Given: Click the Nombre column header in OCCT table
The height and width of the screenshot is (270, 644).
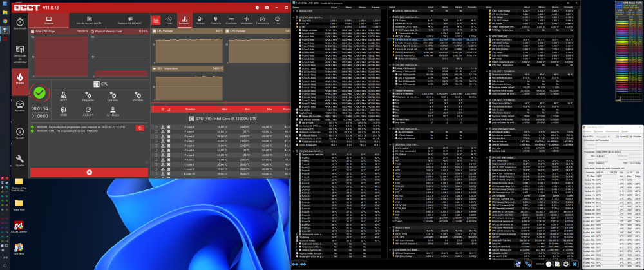Looking at the screenshot, I should point(190,110).
